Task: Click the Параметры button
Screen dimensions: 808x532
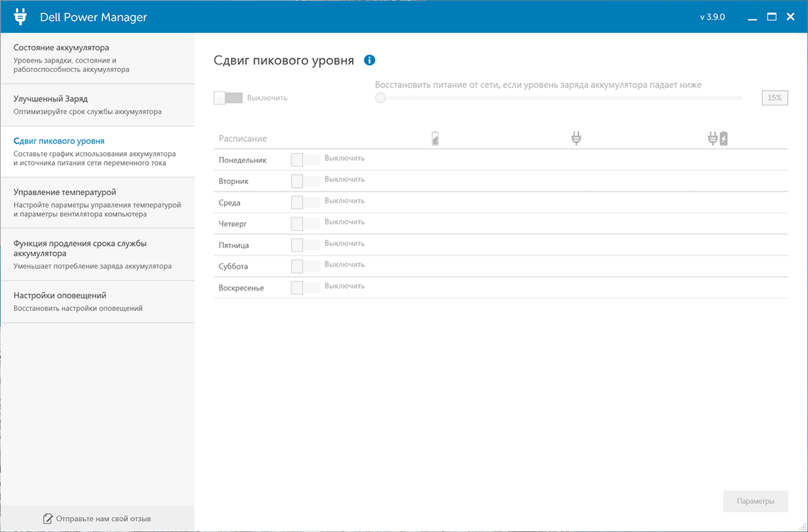Action: tap(755, 501)
